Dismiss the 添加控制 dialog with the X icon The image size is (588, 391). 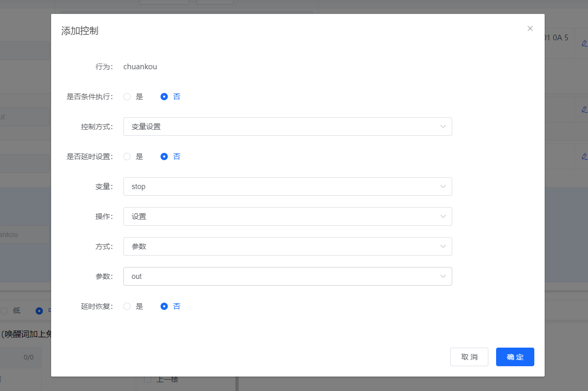[530, 28]
